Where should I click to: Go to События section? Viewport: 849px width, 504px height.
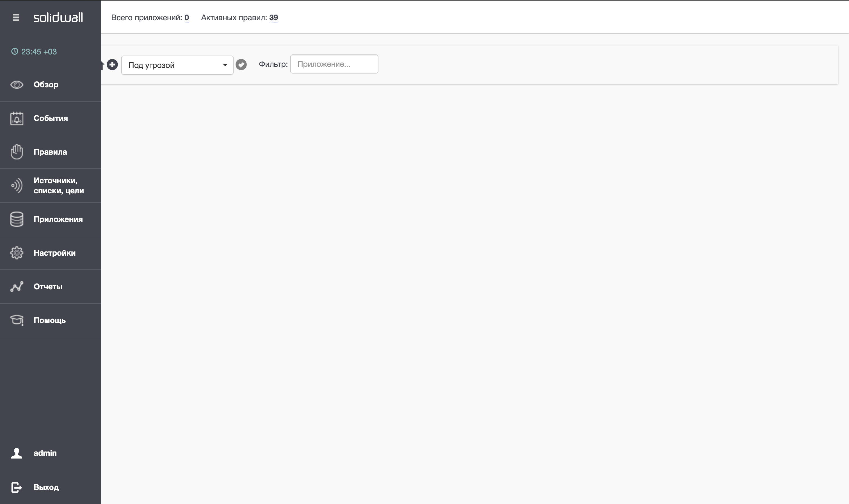click(x=50, y=118)
